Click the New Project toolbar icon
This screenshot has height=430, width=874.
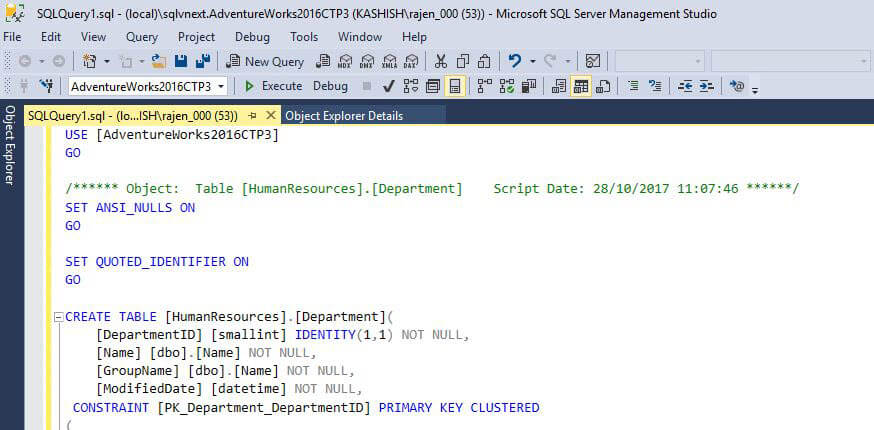click(89, 61)
